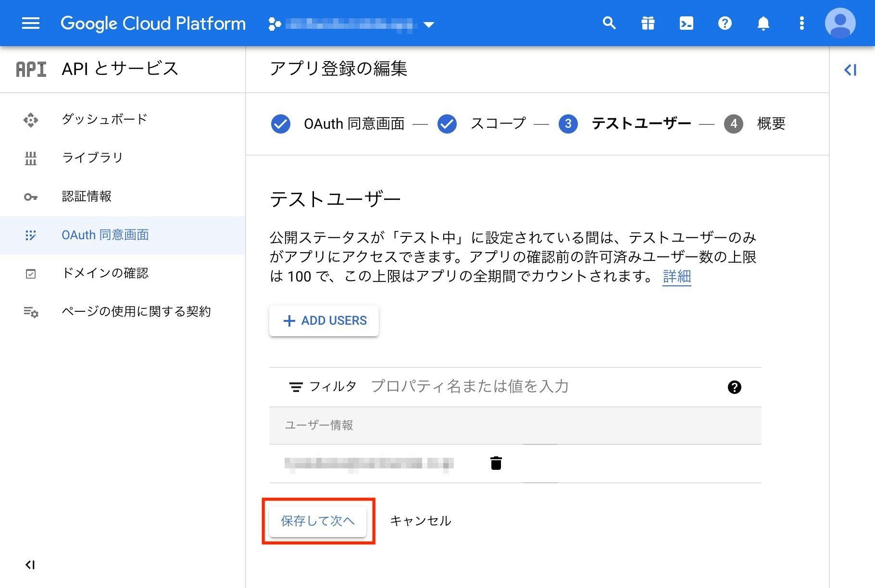
Task: Go to the スコープ step
Action: [498, 123]
